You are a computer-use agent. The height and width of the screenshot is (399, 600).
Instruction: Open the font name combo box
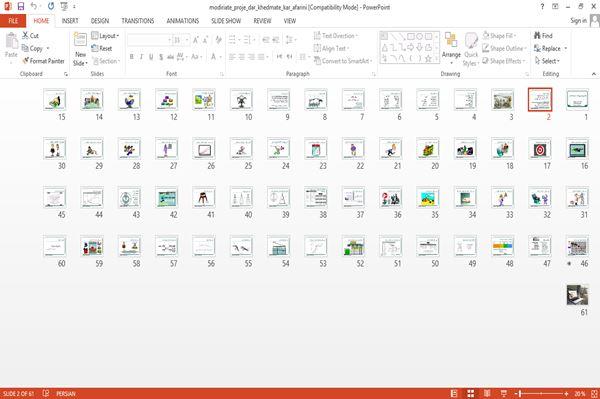149,40
